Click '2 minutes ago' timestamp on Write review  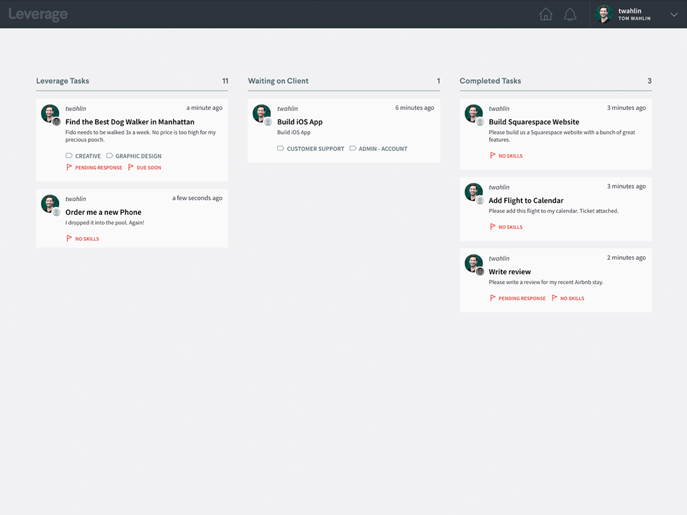(626, 258)
